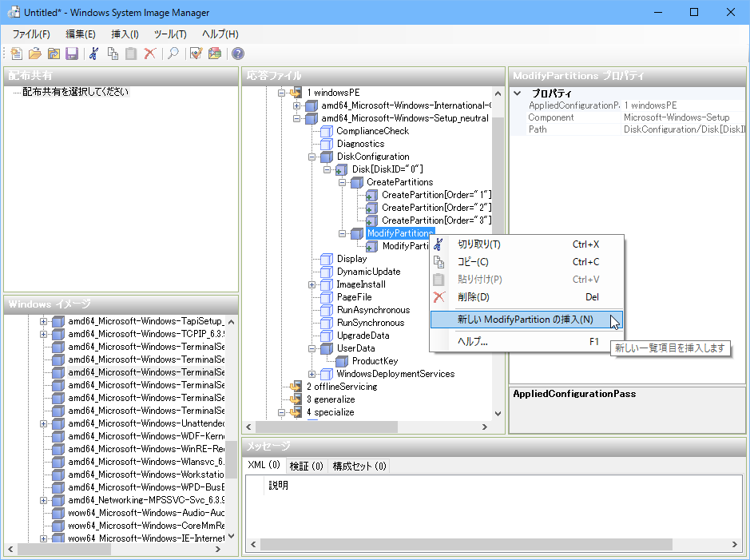
Task: Click the pass icon beside 2 offlineServicing
Action: coord(296,387)
